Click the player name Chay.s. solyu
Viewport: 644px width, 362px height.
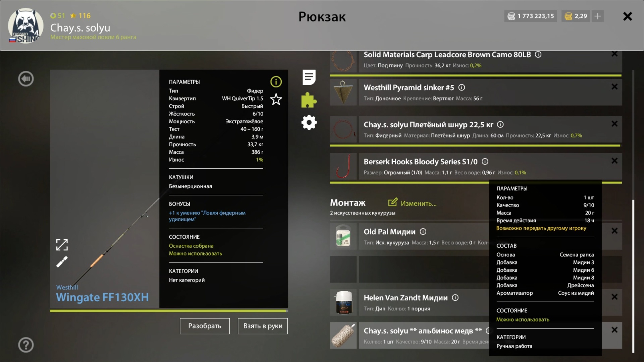[x=80, y=28]
